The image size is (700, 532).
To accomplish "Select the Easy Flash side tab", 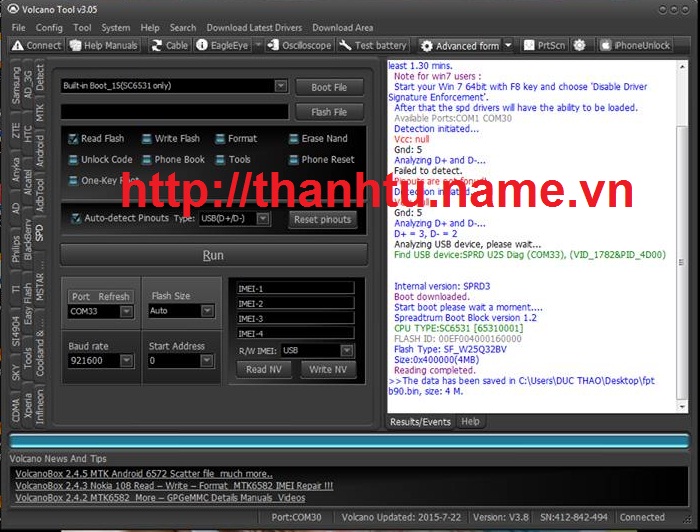I will [x=28, y=304].
